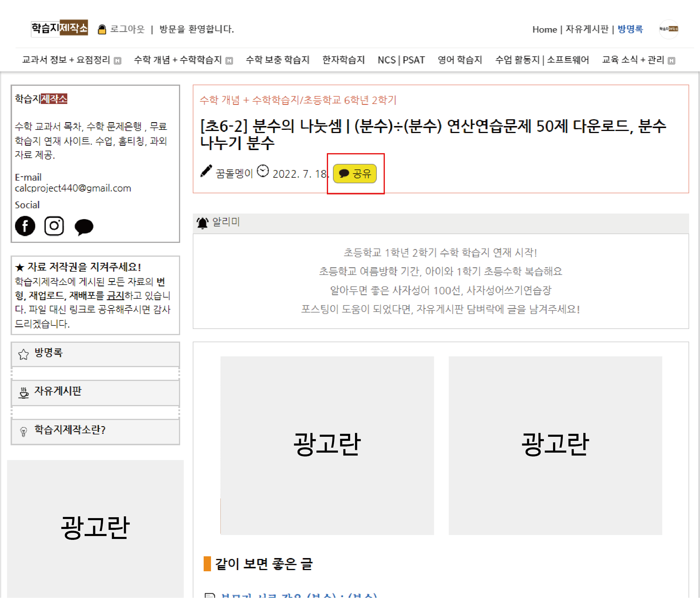Click the star icon beside 방명록
Screen dimensions: 700x598
click(x=23, y=354)
